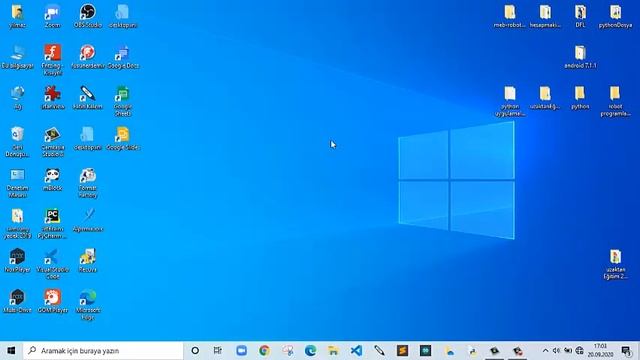Open the Zoom desktop shortcut
Viewport: 640px width, 360px height.
pos(52,16)
